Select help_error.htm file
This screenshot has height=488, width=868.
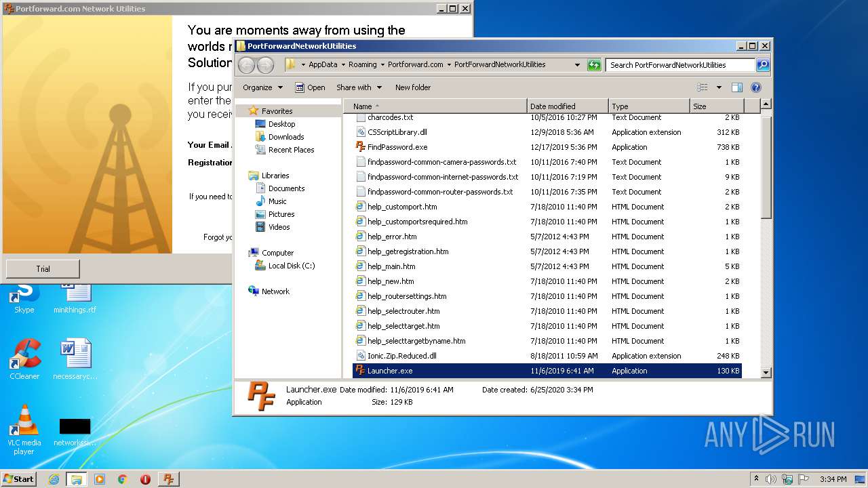coord(392,237)
